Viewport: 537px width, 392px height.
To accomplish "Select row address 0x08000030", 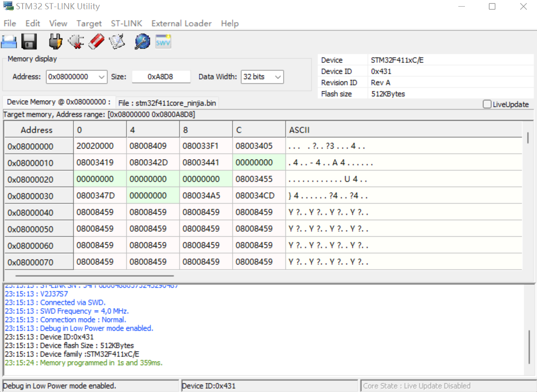I will [39, 196].
